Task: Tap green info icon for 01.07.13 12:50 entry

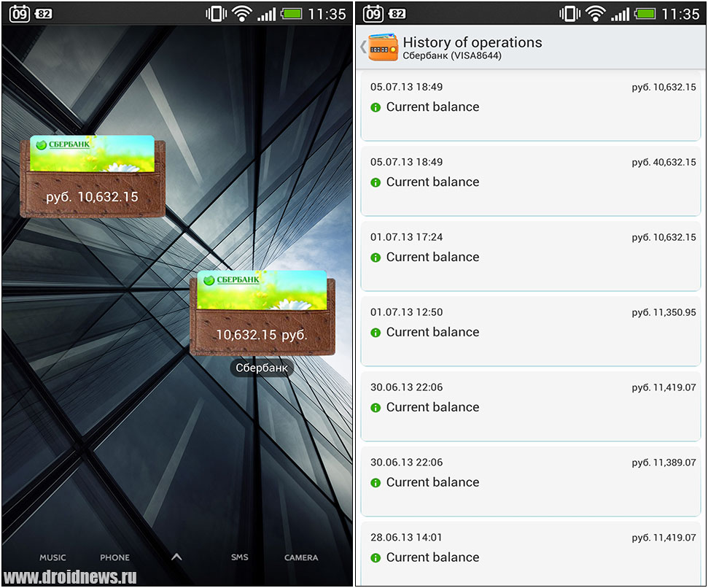Action: [376, 333]
